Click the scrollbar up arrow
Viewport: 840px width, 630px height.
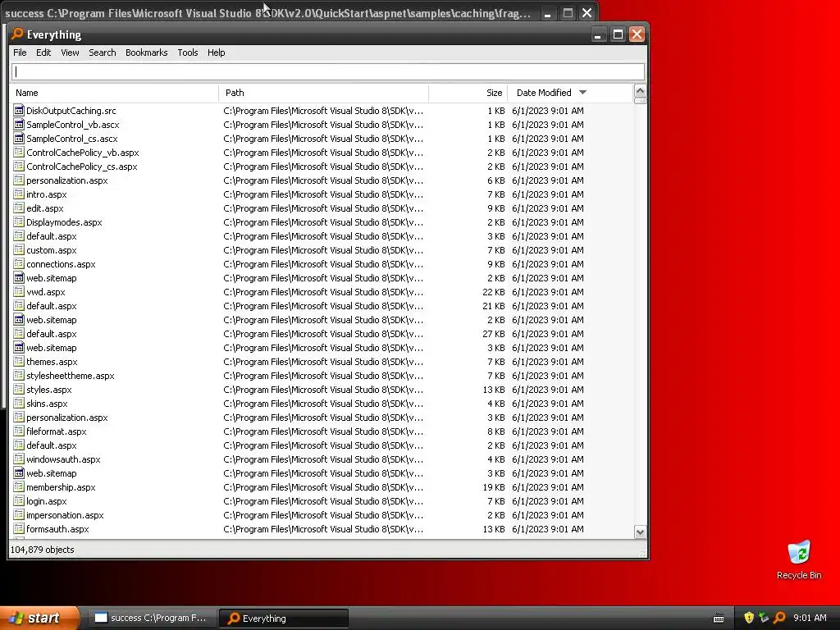point(640,90)
